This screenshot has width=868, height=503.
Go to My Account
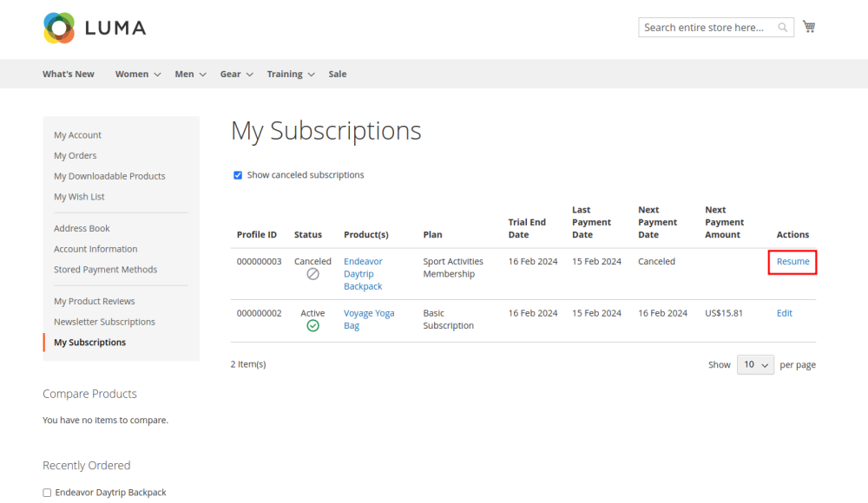pyautogui.click(x=77, y=135)
